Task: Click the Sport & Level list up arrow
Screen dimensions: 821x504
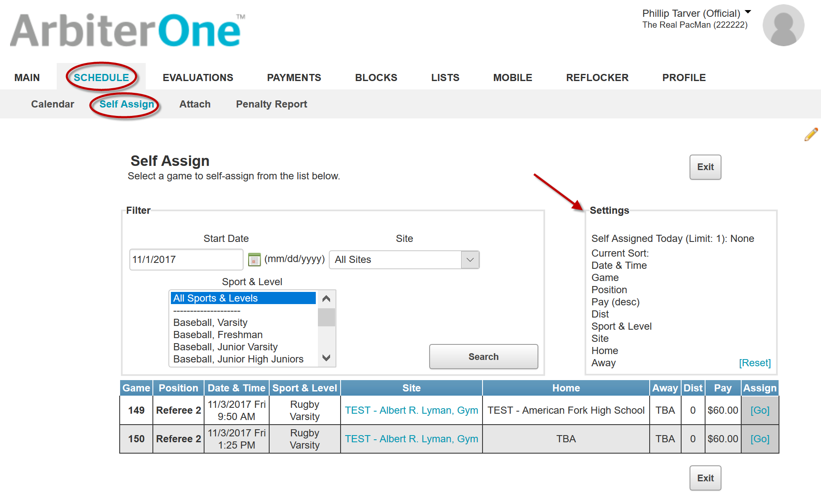Action: pyautogui.click(x=326, y=299)
